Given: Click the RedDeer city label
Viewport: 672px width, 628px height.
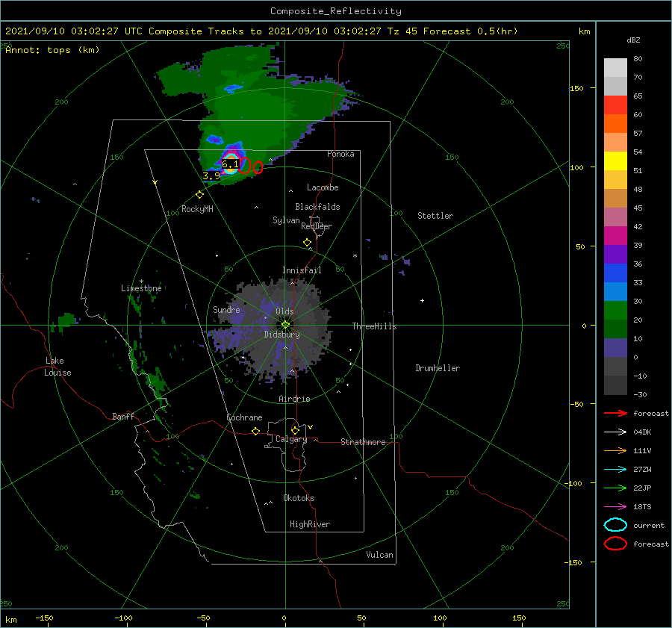Looking at the screenshot, I should 317,226.
